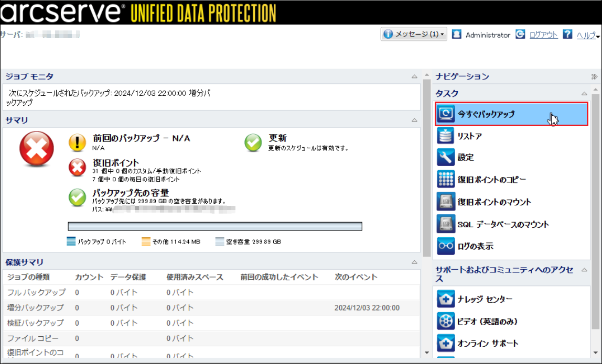Click the navigation pane scroll-down arrow
This screenshot has width=602, height=364.
point(596,352)
